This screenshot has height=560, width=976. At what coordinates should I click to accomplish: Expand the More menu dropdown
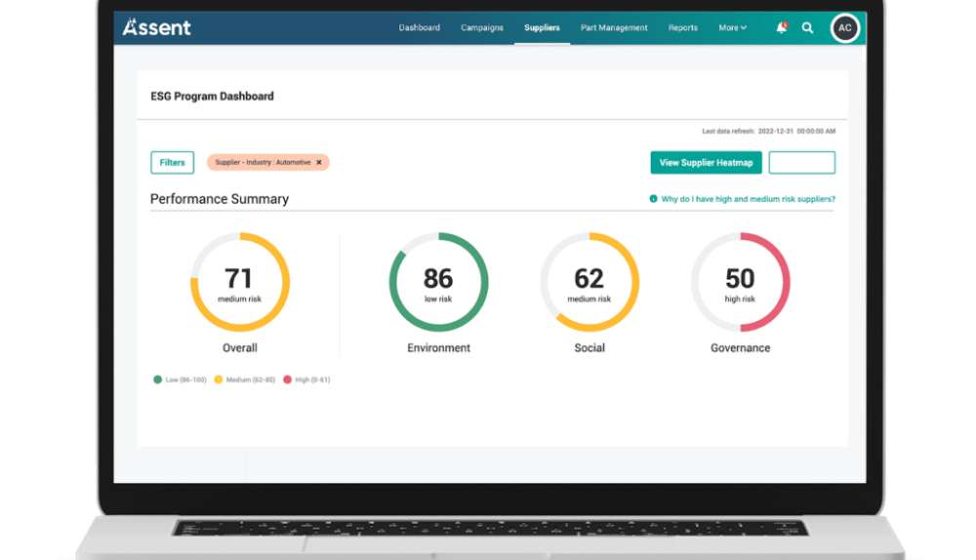(732, 28)
